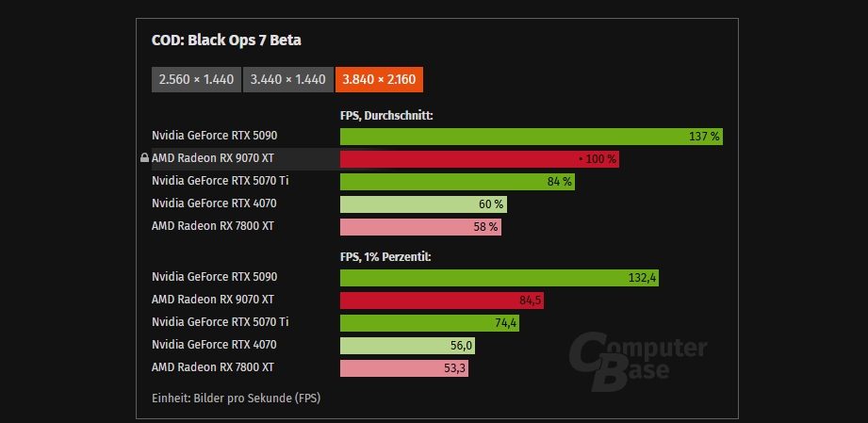
Task: Select the 2.560 × 1.440 resolution tab
Action: (x=196, y=79)
